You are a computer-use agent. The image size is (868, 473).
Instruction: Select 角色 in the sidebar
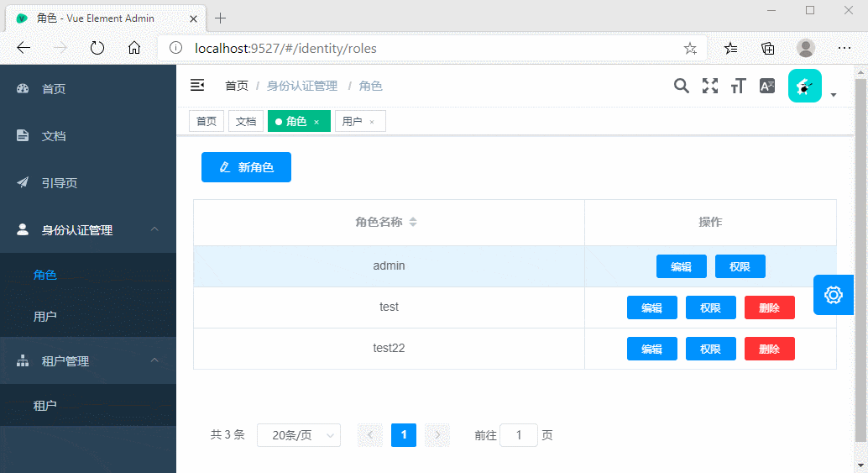[x=88, y=275]
